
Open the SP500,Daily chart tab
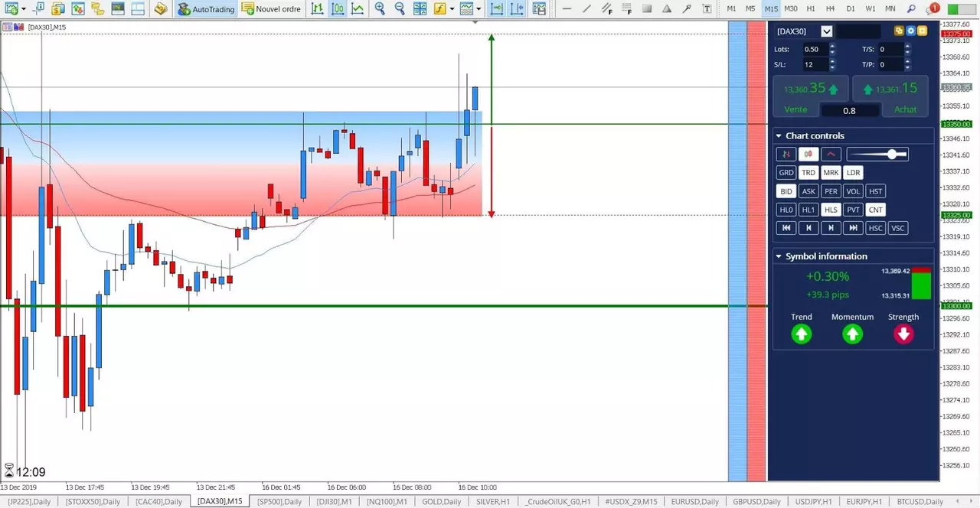coord(279,501)
